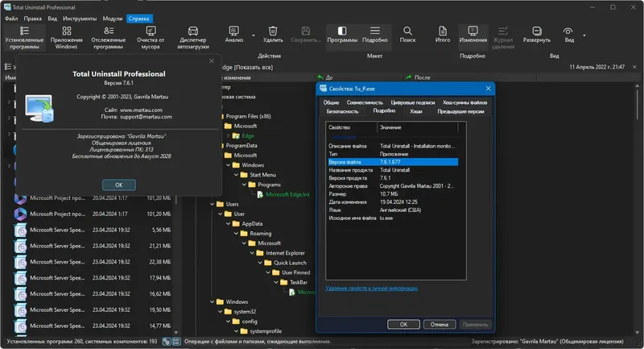Collapse the Start Menu folder

click(x=237, y=175)
